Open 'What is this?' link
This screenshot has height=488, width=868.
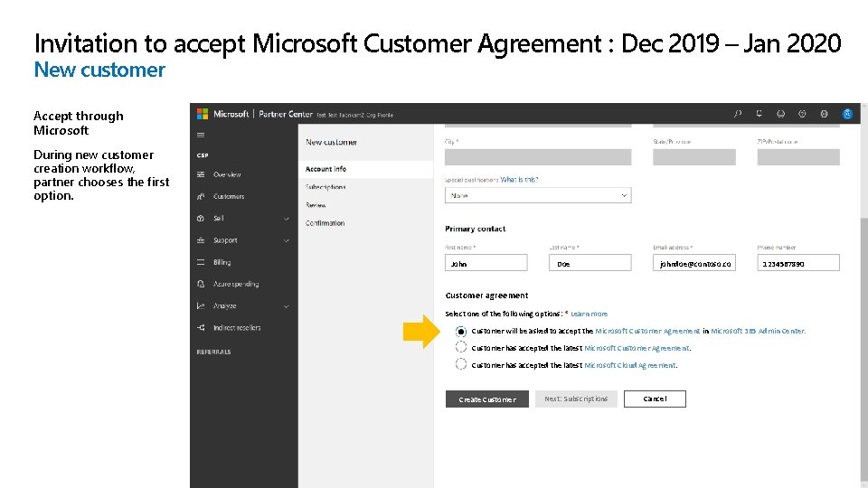[x=519, y=180]
